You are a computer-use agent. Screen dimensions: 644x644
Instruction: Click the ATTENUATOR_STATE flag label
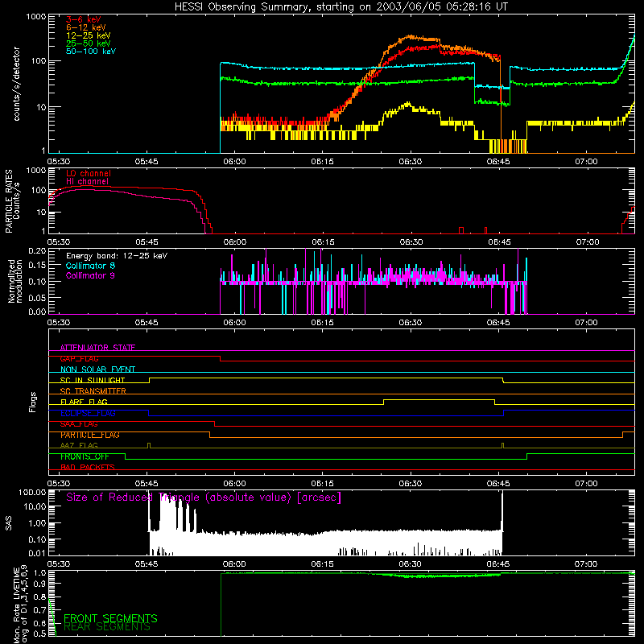[97, 348]
